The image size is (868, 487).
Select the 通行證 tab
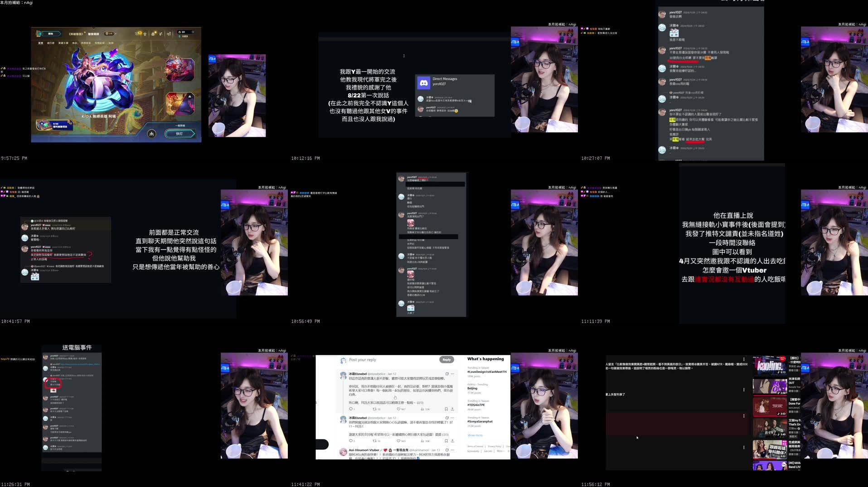point(51,42)
